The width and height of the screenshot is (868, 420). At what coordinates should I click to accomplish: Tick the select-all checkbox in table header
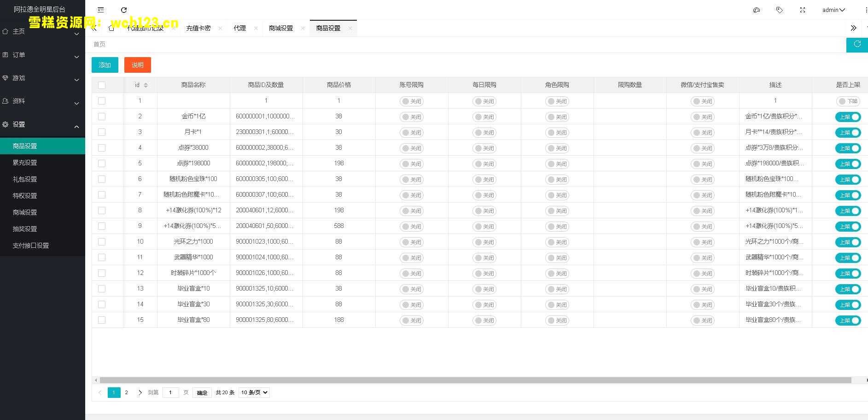click(x=102, y=85)
